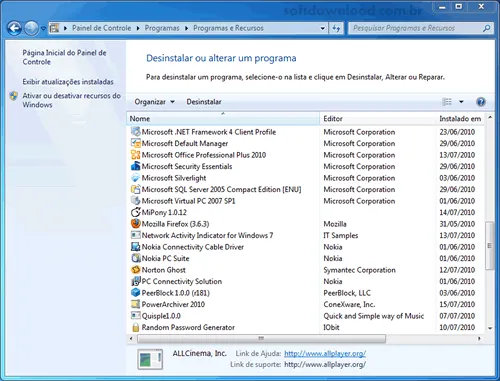The width and height of the screenshot is (500, 381).
Task: Open Página Inicial do Painel de Controle
Action: point(64,57)
